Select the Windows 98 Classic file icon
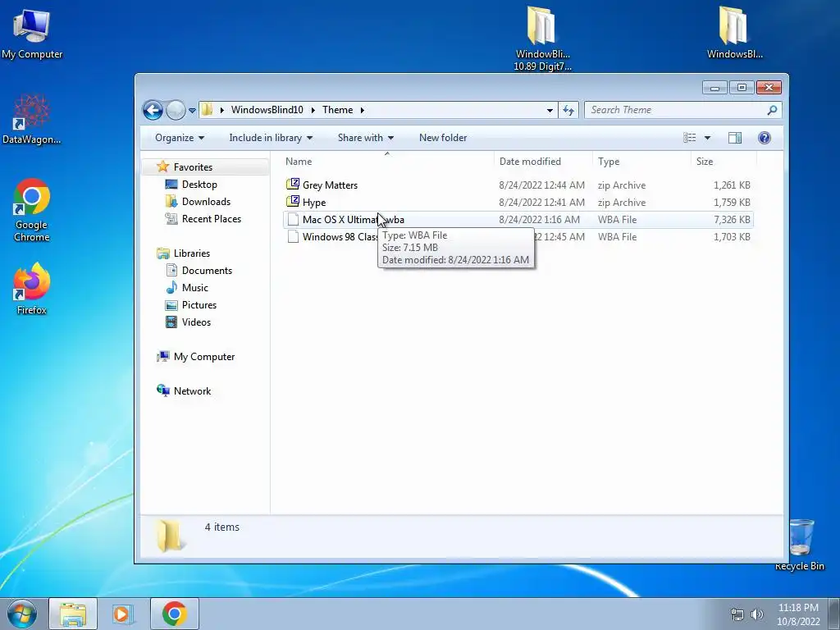Screen dimensions: 840x630 (293, 236)
